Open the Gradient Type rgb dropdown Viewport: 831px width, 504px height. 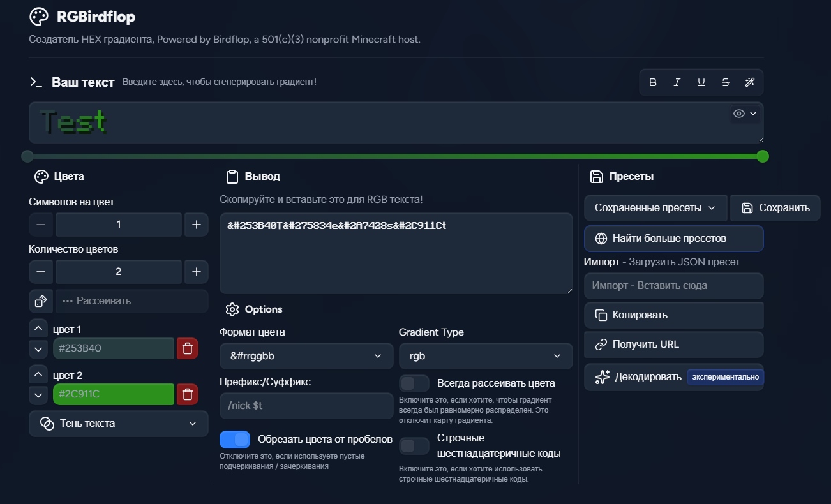click(x=485, y=356)
